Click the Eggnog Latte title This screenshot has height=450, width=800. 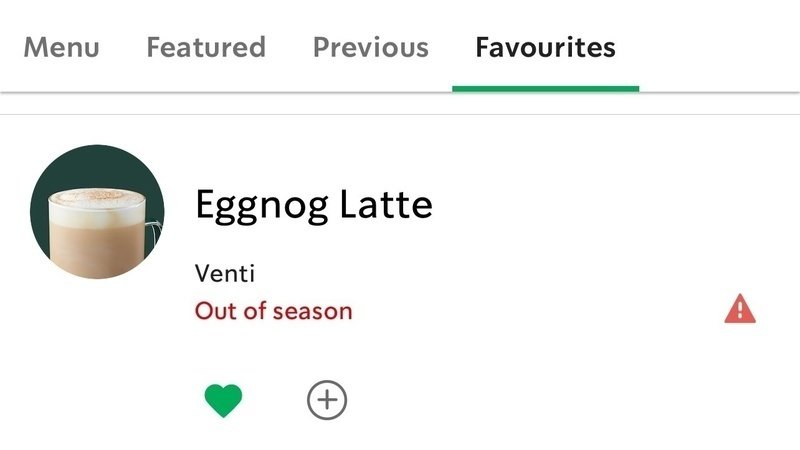(x=313, y=205)
